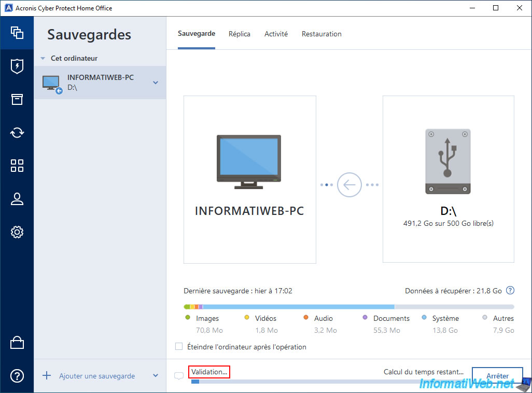The width and height of the screenshot is (532, 393).
Task: Click the purple Documents legend dot
Action: point(365,317)
